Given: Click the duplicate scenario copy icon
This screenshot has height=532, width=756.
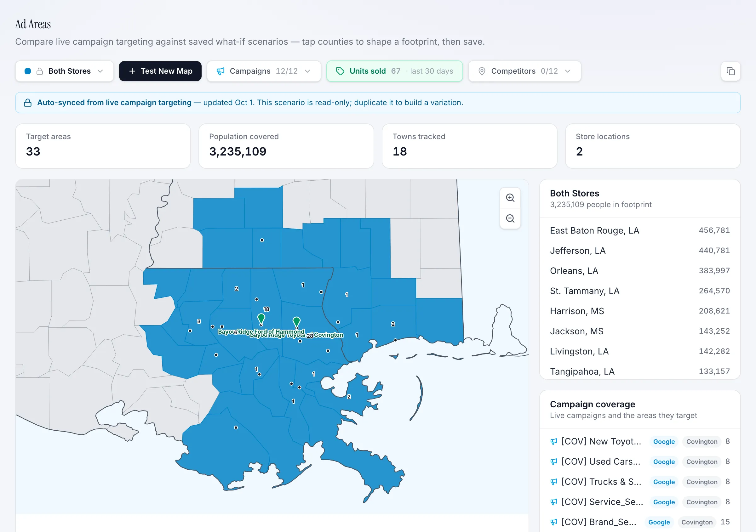Looking at the screenshot, I should point(730,71).
